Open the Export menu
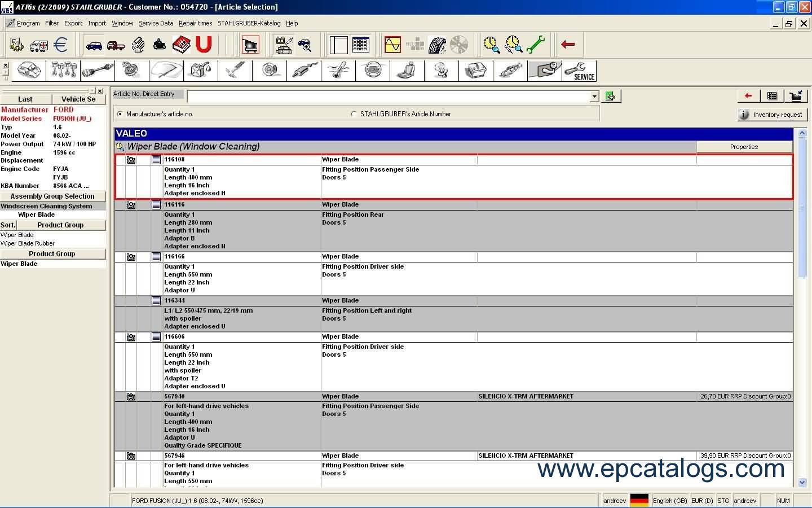The image size is (812, 508). (x=73, y=23)
